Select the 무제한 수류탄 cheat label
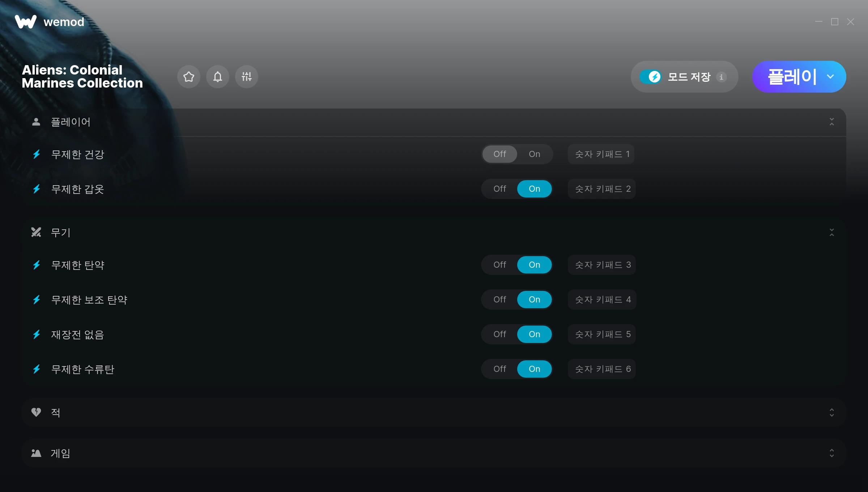 [x=83, y=369]
